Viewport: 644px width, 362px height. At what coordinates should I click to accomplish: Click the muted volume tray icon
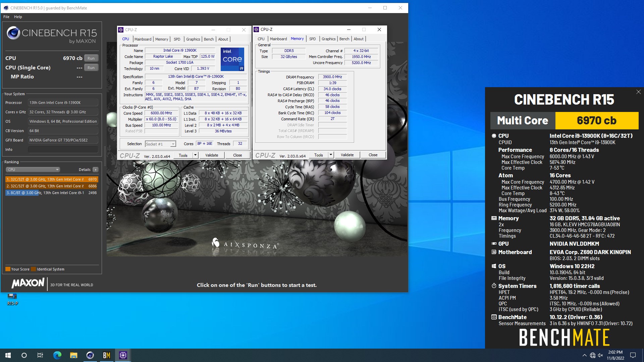coord(600,355)
